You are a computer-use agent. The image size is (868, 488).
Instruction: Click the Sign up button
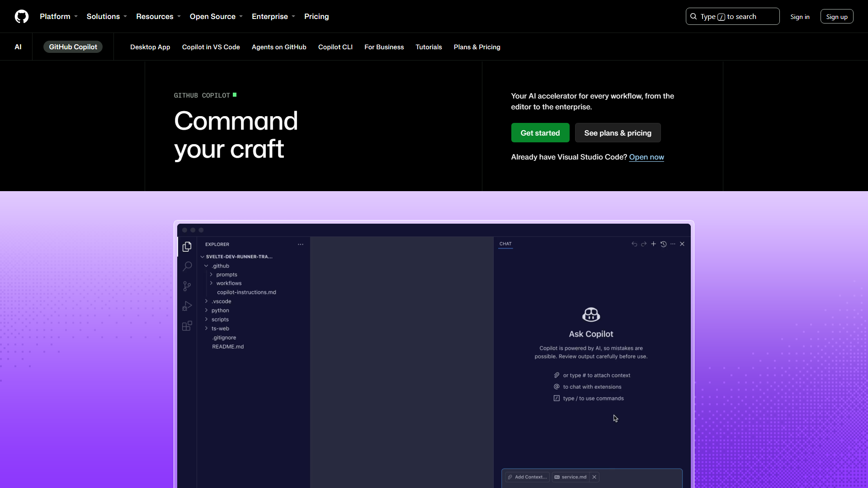pos(837,16)
